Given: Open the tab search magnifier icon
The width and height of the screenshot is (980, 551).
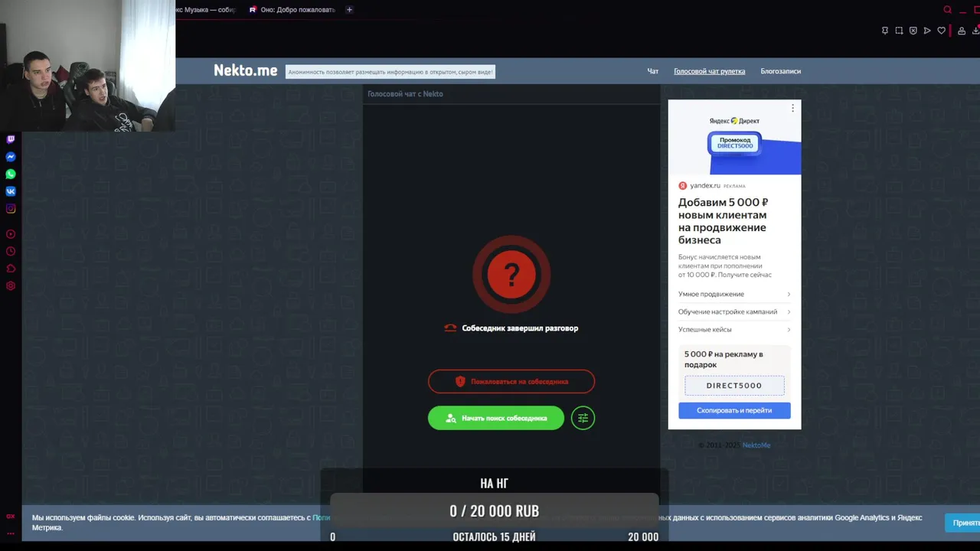Looking at the screenshot, I should coord(948,10).
